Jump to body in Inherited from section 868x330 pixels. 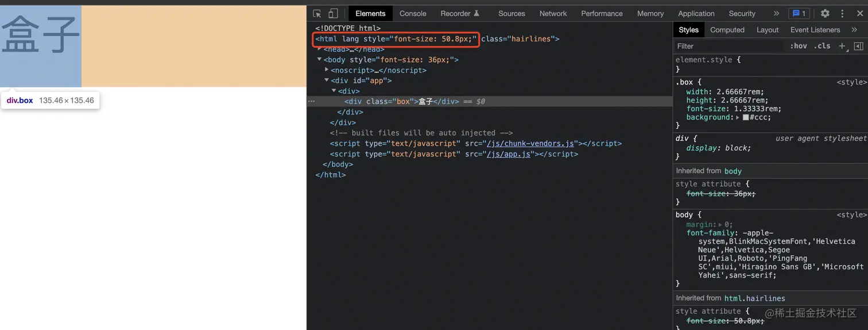[x=733, y=171]
